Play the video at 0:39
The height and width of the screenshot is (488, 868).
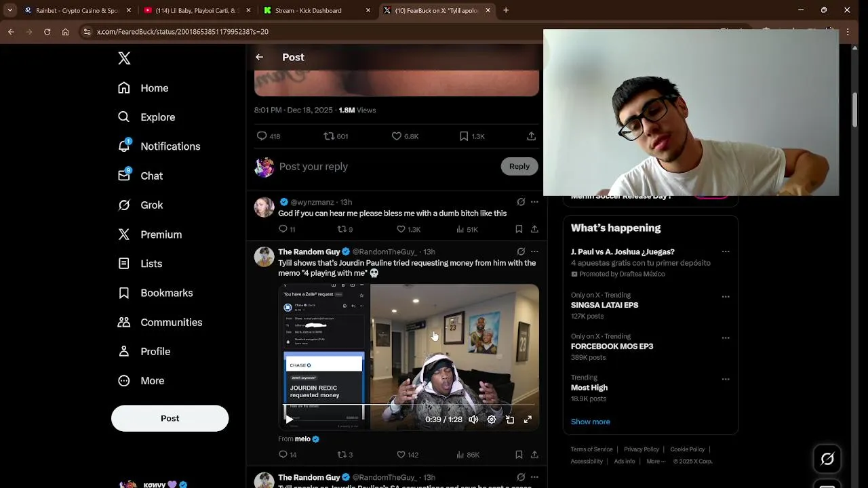(290, 420)
